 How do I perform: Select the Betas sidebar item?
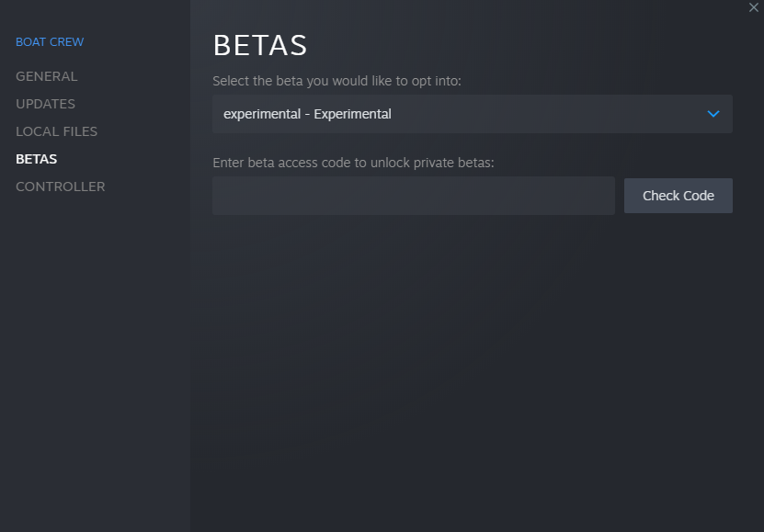click(37, 159)
